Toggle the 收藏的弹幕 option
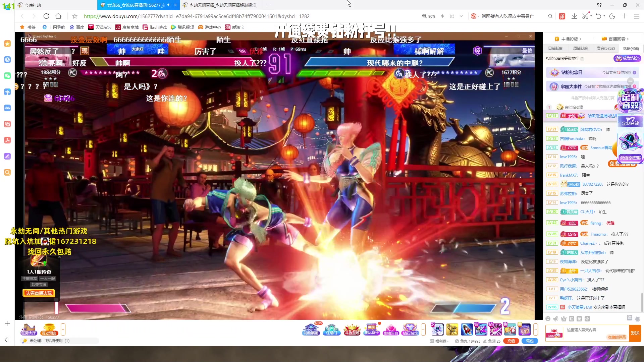 pos(616,337)
